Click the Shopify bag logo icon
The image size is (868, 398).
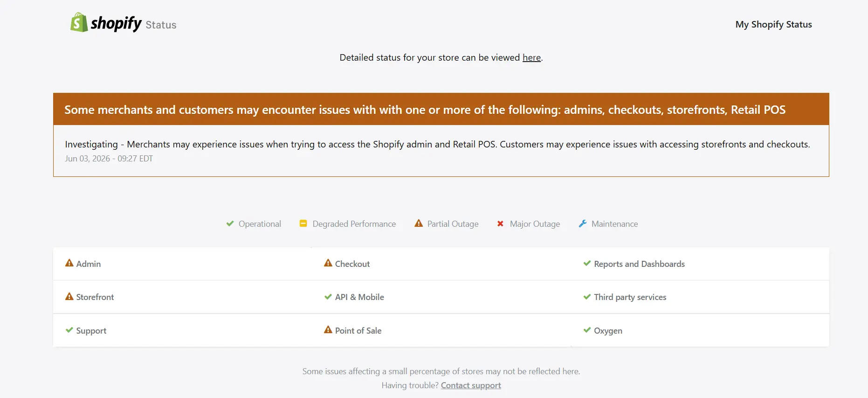[x=79, y=22]
